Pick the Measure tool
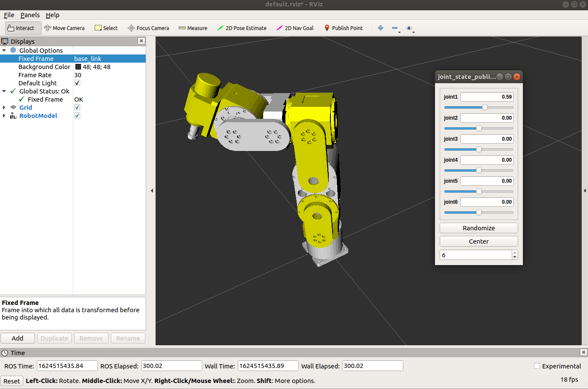Image resolution: width=588 pixels, height=389 pixels. pos(193,28)
